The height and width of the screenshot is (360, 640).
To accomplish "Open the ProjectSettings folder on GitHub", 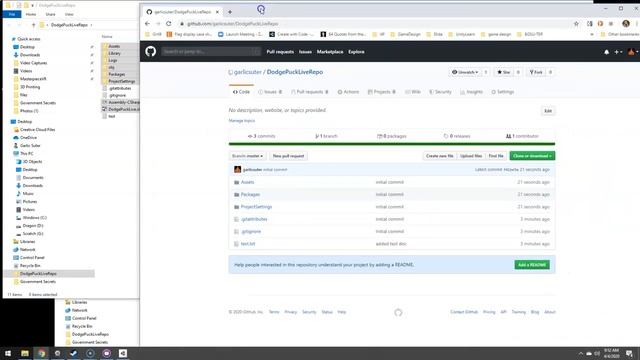I will [x=256, y=207].
